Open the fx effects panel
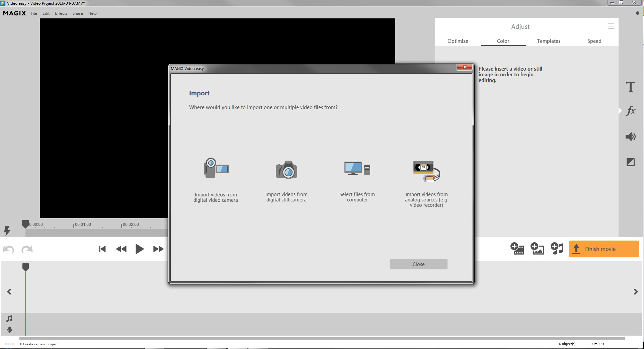644x349 pixels. [631, 111]
